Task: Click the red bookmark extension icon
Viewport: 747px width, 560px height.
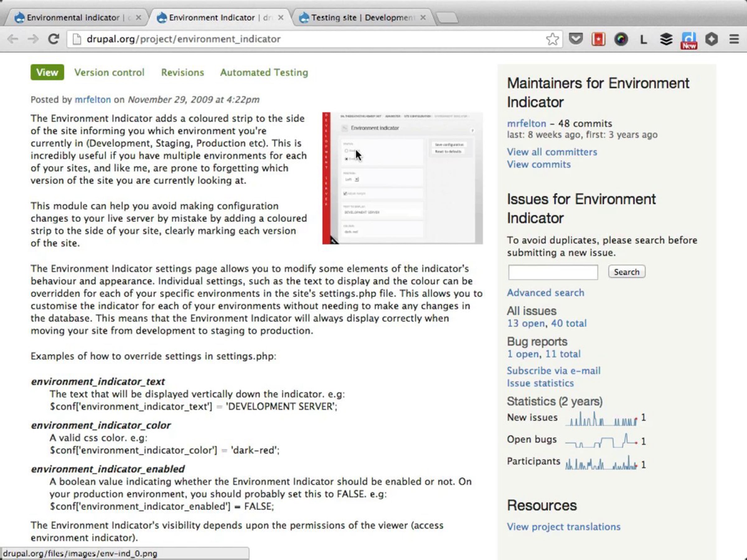Action: coord(598,39)
